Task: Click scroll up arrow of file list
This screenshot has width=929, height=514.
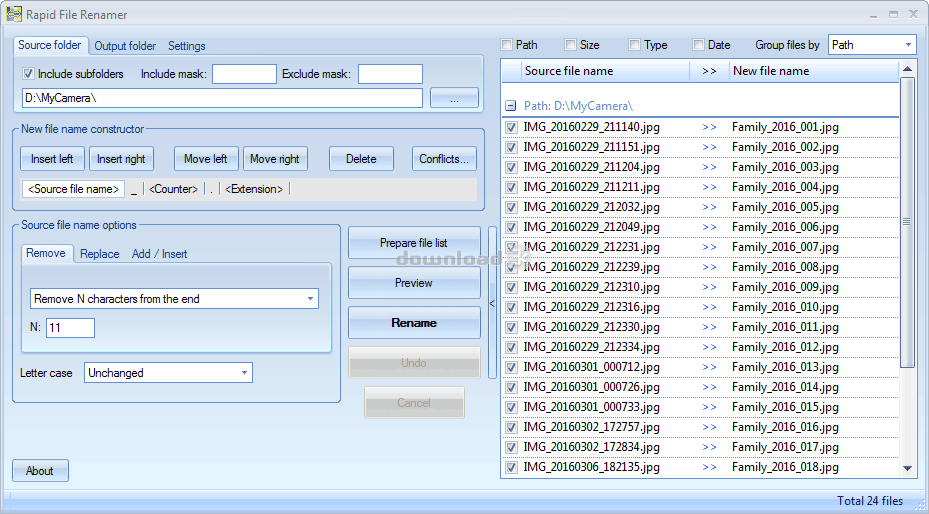Action: [x=907, y=69]
